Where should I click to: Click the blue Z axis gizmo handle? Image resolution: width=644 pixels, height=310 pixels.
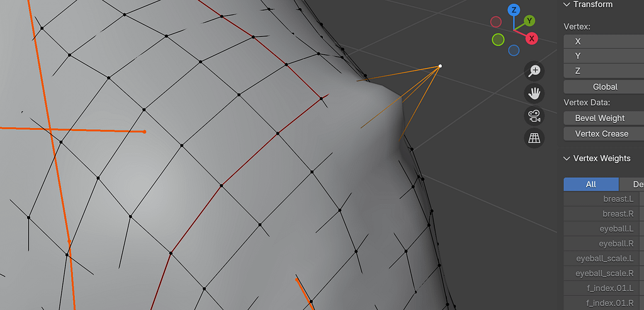pyautogui.click(x=514, y=10)
